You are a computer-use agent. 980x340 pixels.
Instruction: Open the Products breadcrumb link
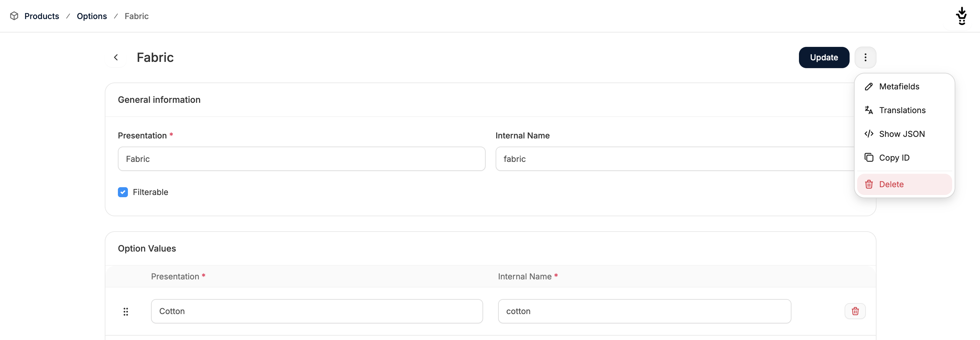42,16
